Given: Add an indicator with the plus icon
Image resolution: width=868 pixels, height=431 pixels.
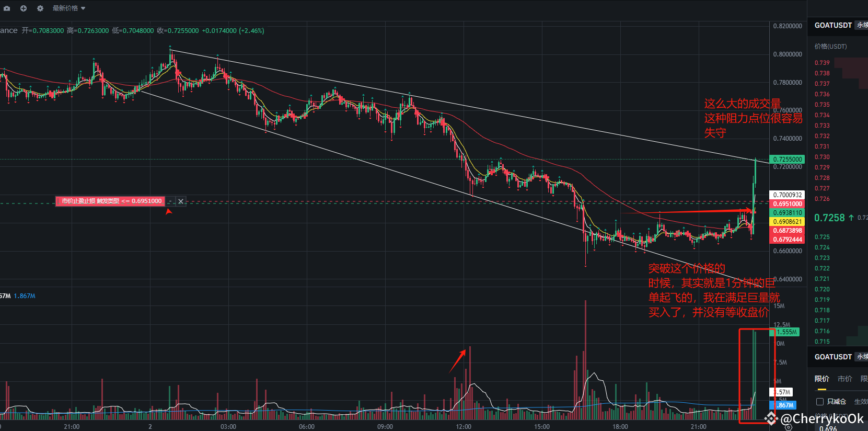Looking at the screenshot, I should (24, 8).
